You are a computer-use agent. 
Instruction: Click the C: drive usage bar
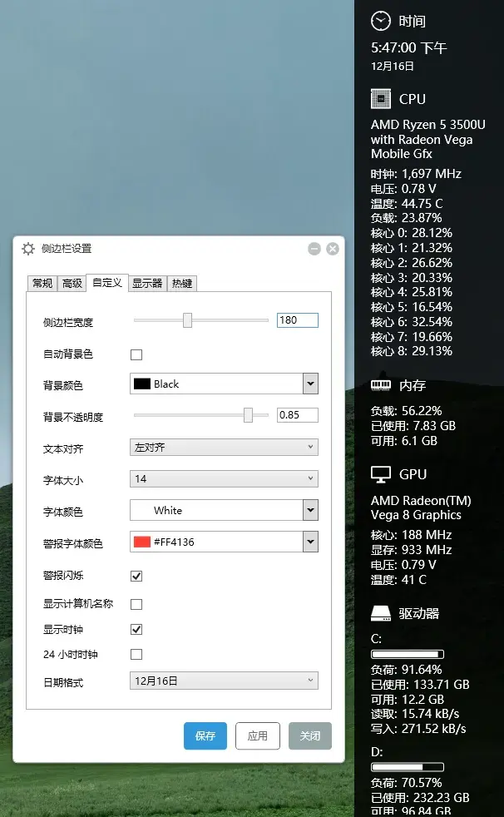408,655
